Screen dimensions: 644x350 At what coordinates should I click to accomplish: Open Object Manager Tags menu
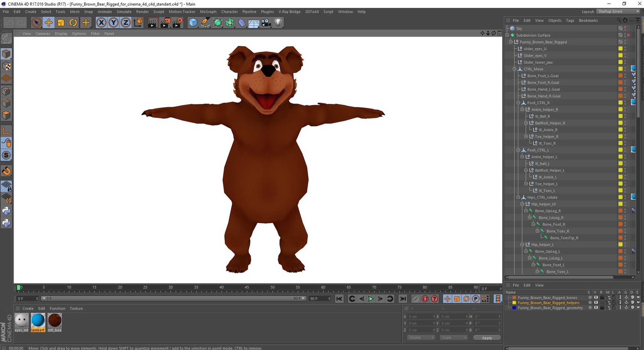(x=570, y=20)
